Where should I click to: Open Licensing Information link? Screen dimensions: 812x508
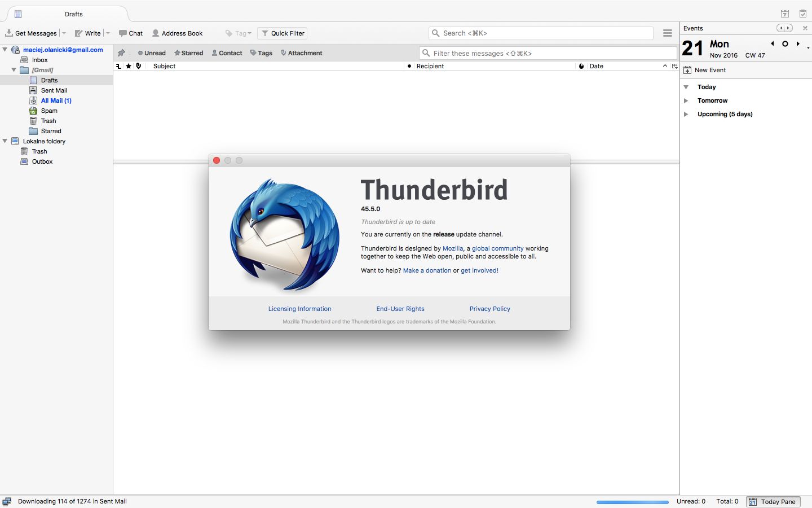click(299, 309)
